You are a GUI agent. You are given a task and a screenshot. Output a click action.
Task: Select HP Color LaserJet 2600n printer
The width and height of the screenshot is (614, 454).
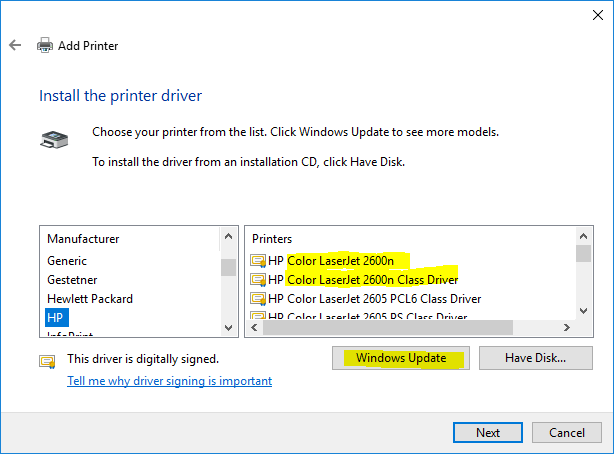(331, 261)
